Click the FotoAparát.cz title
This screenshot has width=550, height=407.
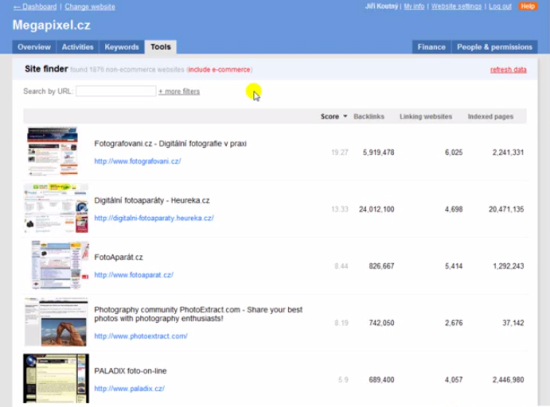[x=119, y=257]
